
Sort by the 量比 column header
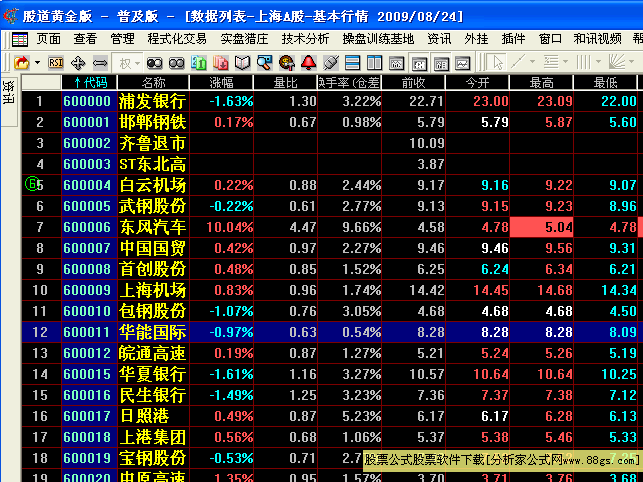coord(285,83)
